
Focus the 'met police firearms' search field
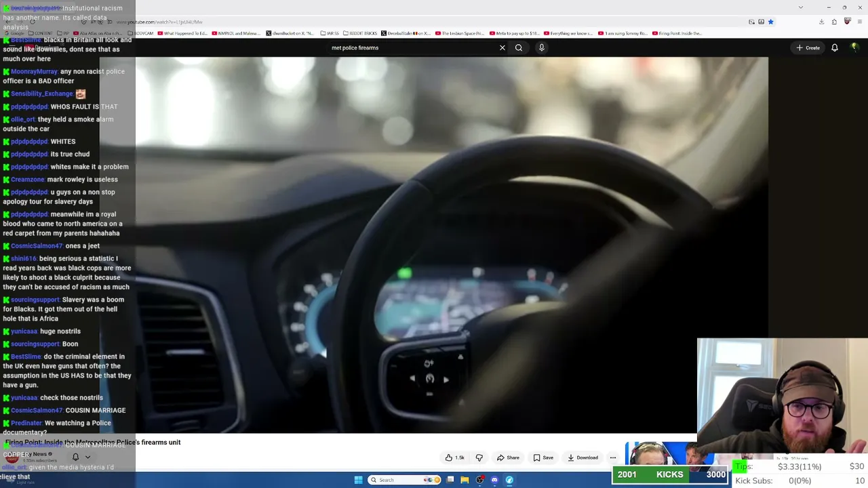click(x=412, y=47)
